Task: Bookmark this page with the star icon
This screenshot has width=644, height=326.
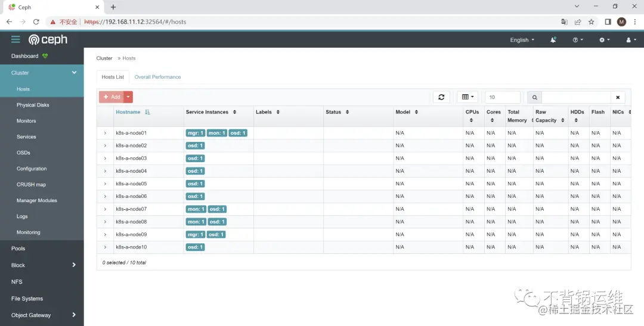Action: pos(591,22)
